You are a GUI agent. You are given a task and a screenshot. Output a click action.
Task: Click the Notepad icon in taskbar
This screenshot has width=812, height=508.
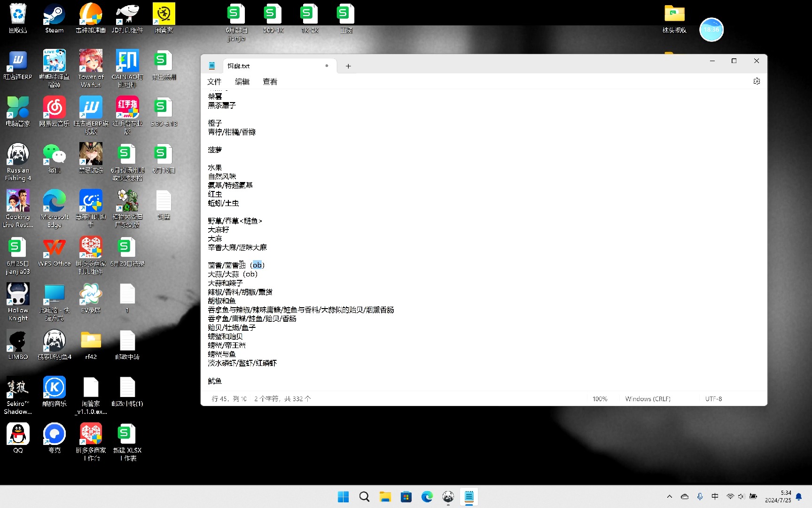click(469, 497)
